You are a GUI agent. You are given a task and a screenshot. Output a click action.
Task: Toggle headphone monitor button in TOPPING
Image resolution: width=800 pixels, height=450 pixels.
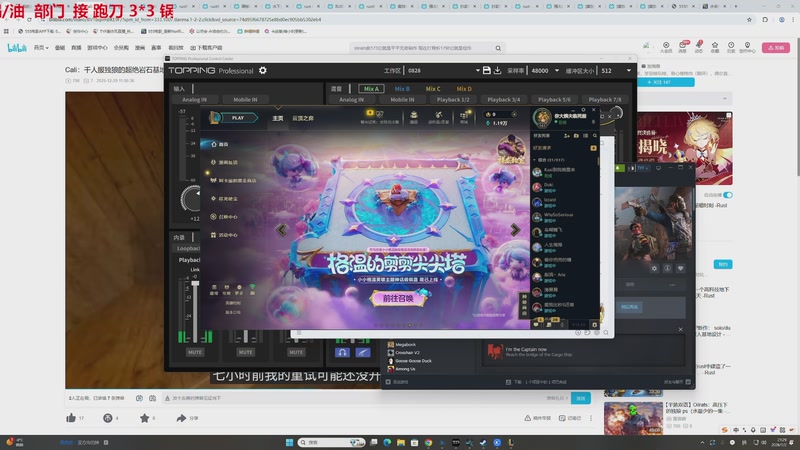pos(342,352)
